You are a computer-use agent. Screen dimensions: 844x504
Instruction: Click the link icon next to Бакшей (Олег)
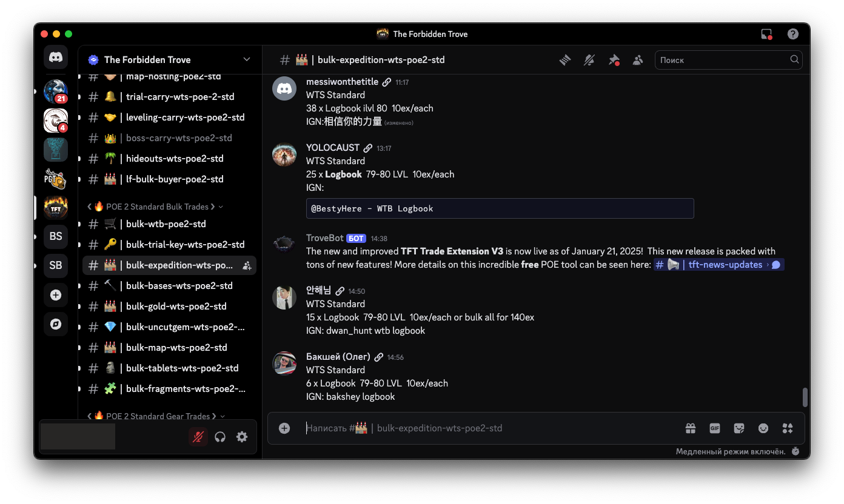click(x=379, y=357)
